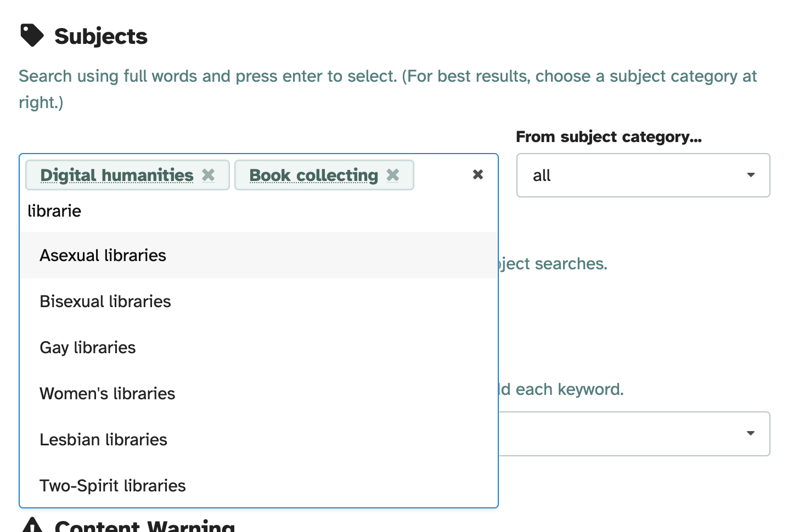Click the arrow on the "all" category select
This screenshot has width=810, height=532.
click(751, 175)
